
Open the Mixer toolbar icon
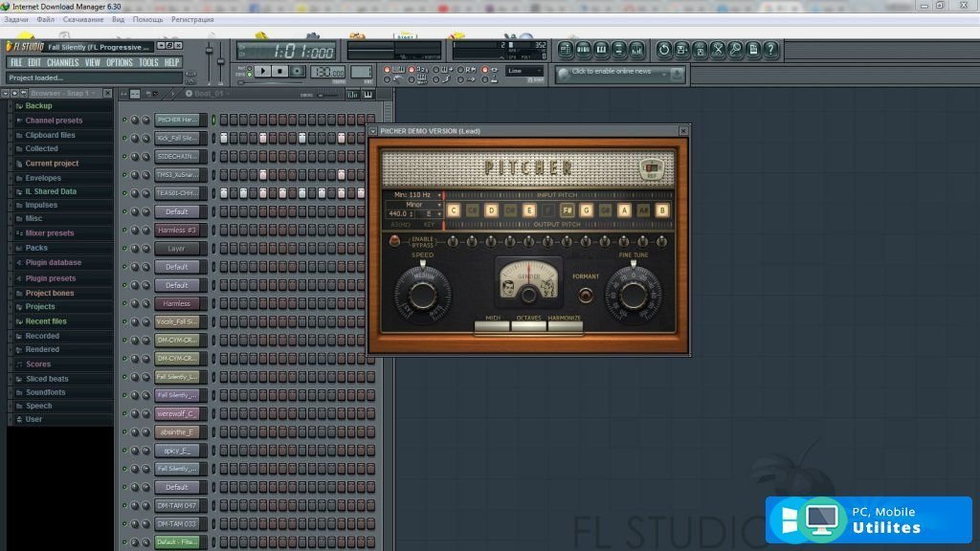point(636,50)
